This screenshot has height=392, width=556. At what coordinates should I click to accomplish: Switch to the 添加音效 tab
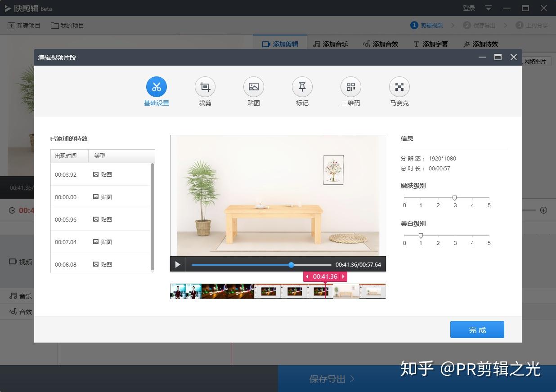pyautogui.click(x=380, y=44)
